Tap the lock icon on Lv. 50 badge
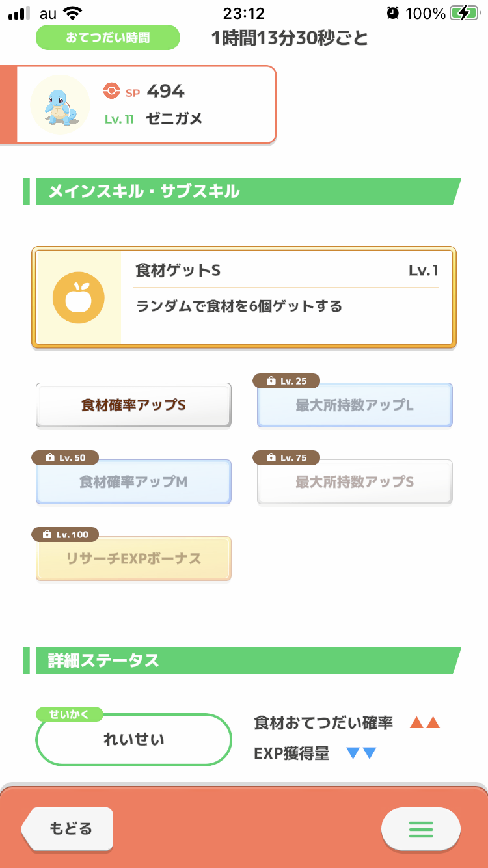Image resolution: width=488 pixels, height=868 pixels. [x=49, y=458]
